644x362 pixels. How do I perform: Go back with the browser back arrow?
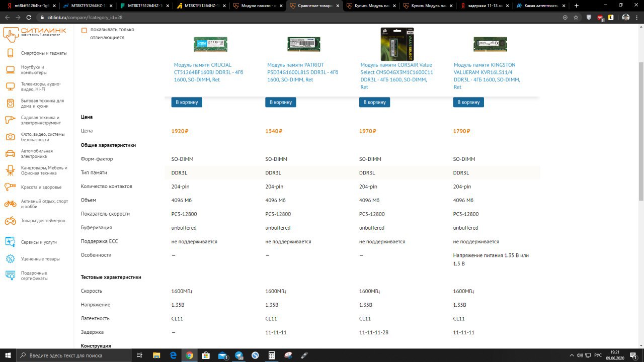click(x=7, y=17)
